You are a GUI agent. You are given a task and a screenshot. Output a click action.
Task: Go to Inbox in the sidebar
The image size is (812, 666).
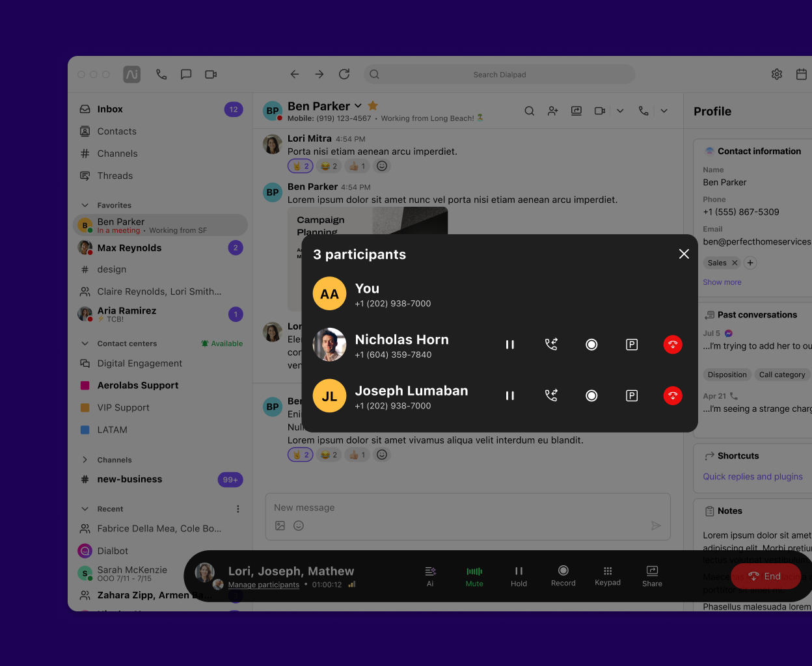(x=109, y=109)
